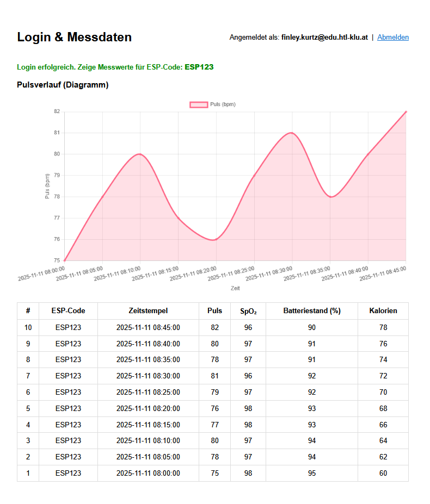Click the chart data point at 08:35:00
The image size is (430, 504).
330,197
